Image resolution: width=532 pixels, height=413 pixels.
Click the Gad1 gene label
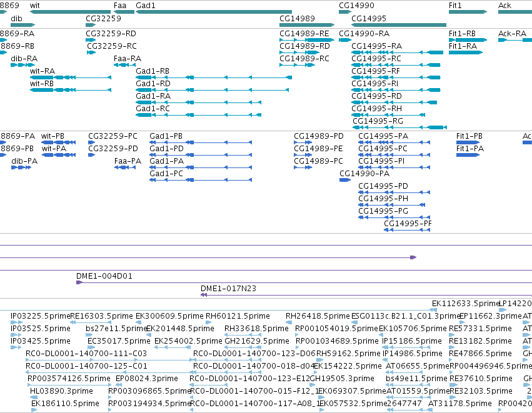(x=146, y=6)
